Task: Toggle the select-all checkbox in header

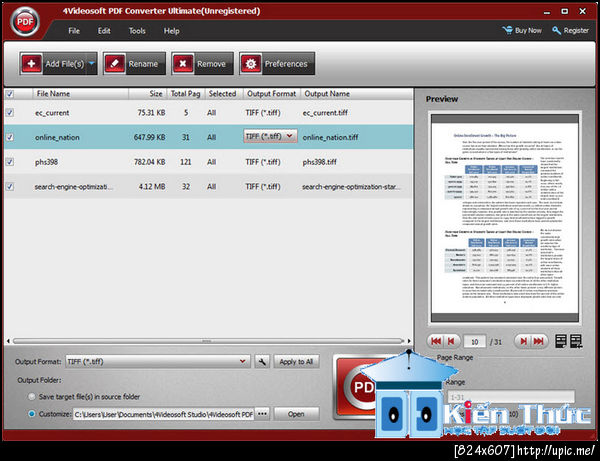Action: point(10,94)
